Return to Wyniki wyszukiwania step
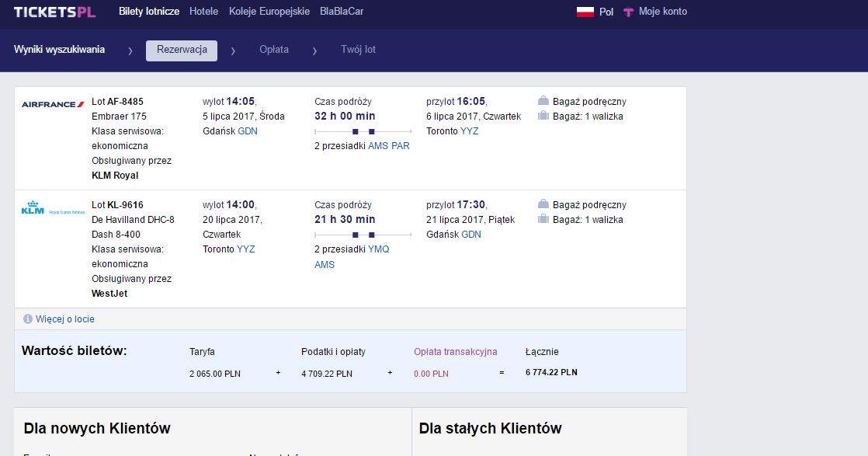This screenshot has width=868, height=456. point(59,49)
